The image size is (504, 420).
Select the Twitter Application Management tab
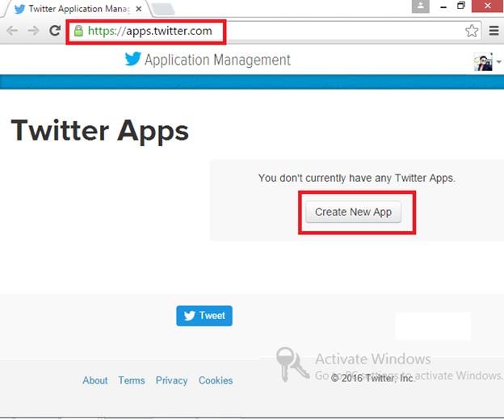(x=78, y=9)
